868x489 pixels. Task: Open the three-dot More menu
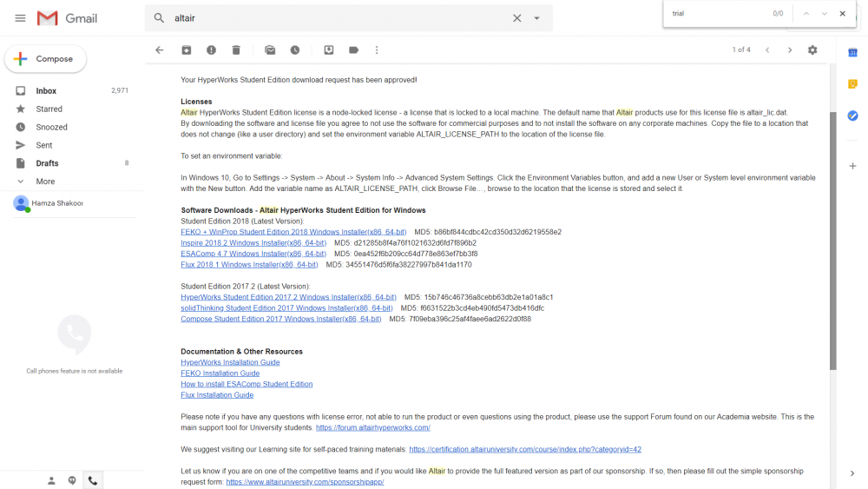point(377,50)
